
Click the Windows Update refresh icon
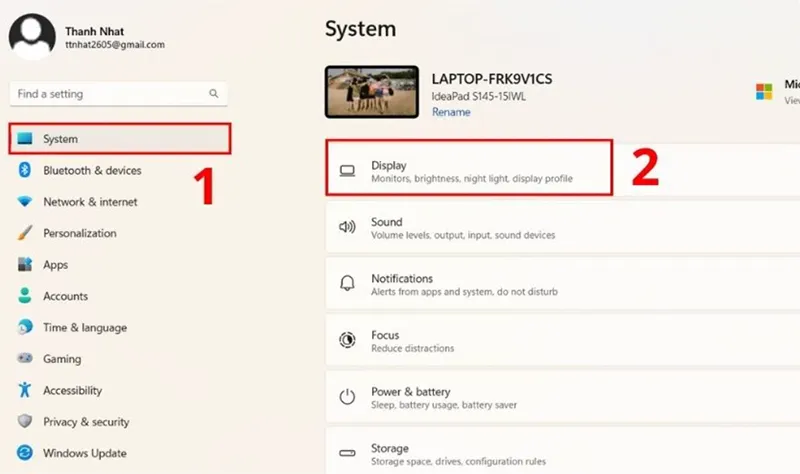click(24, 453)
